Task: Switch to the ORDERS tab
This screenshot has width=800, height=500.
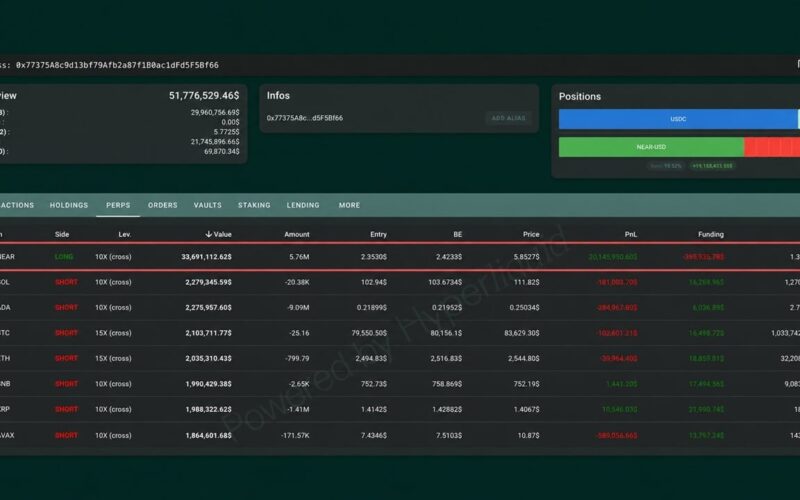Action: (x=163, y=205)
